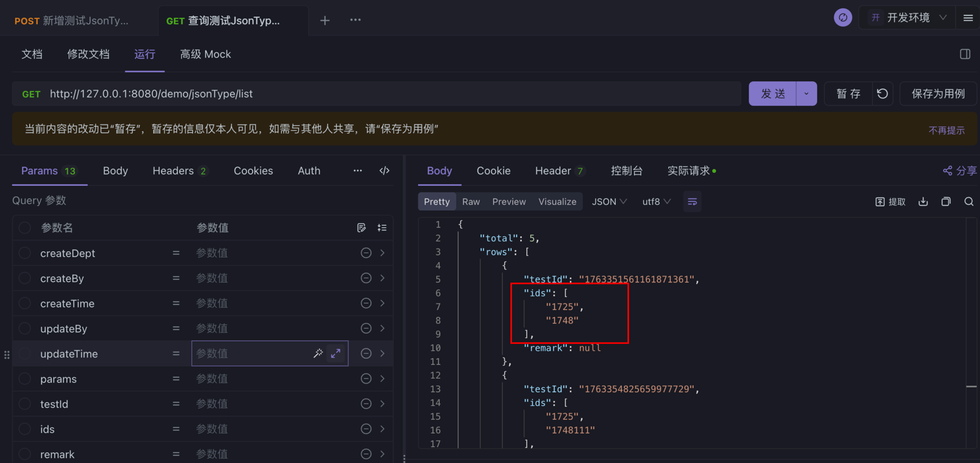Click the 保存为用例 button
Screen dimensions: 980x463
937,94
